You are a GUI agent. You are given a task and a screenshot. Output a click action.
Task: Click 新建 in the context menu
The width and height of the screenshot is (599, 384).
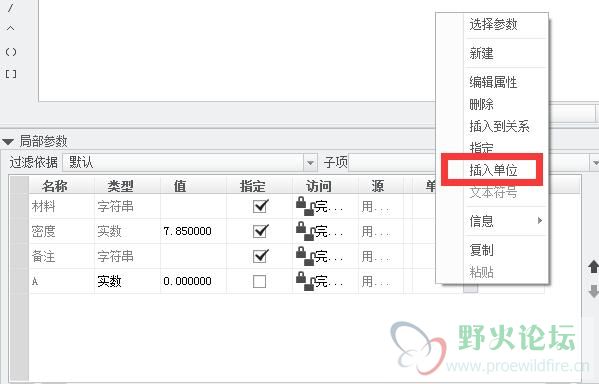[x=481, y=53]
